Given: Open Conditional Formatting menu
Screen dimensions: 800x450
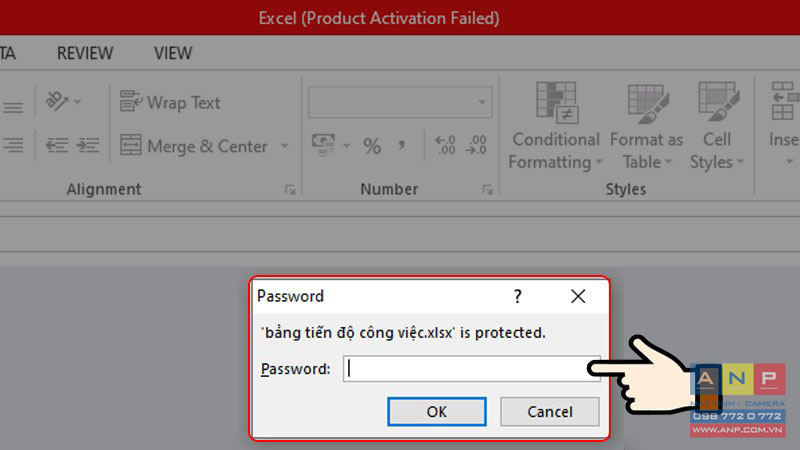Looking at the screenshot, I should point(556,126).
